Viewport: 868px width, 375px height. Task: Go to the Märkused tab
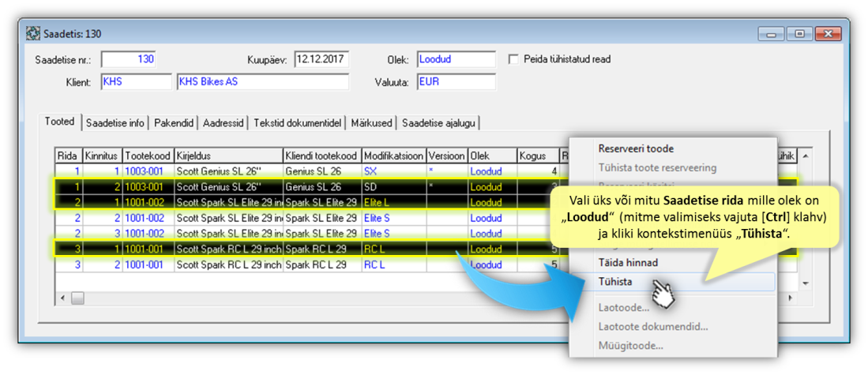(371, 123)
